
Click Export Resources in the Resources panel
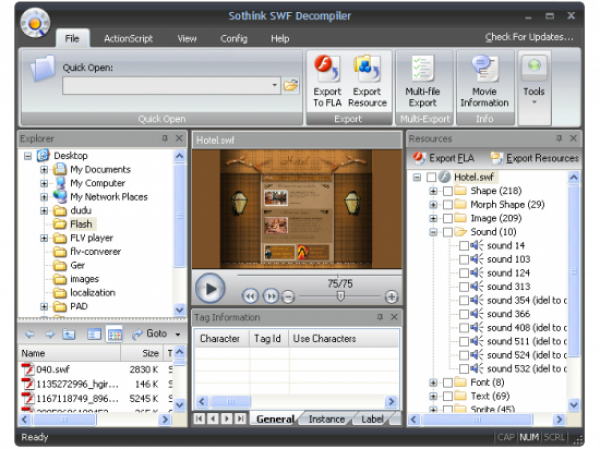(534, 158)
